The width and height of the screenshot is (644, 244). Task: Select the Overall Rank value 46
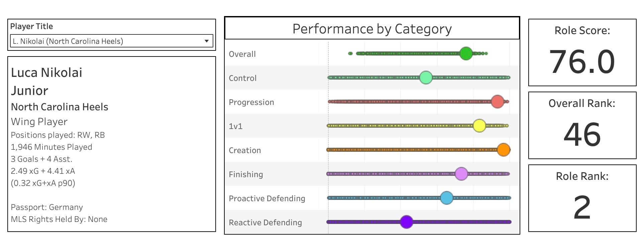click(582, 134)
